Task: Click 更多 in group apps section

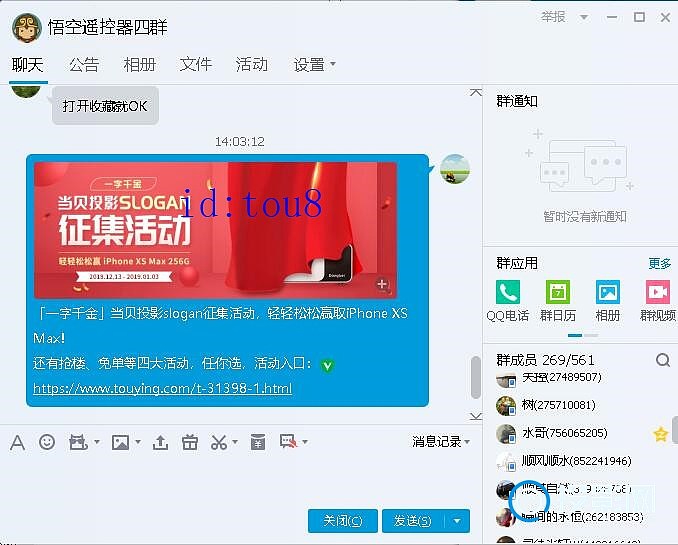Action: click(x=660, y=263)
